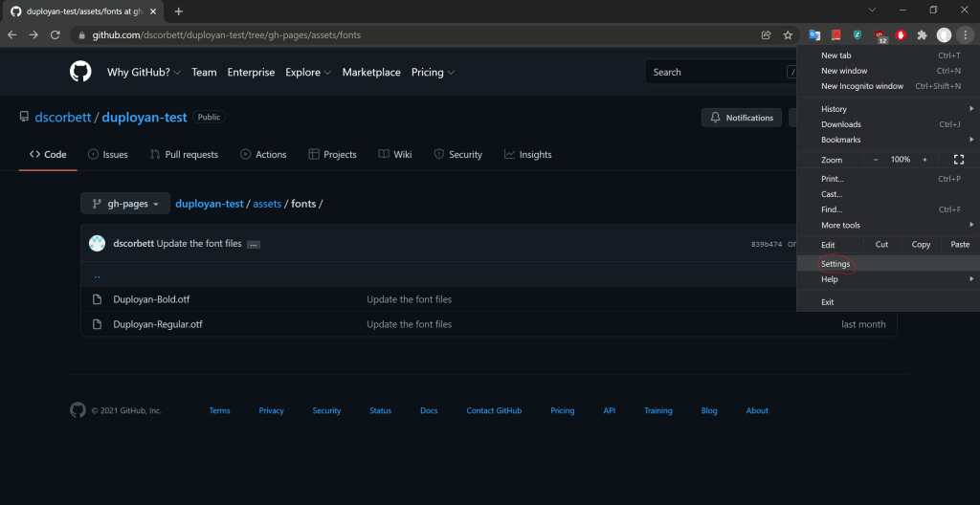The height and width of the screenshot is (505, 980).
Task: Click the fullscreen icon in Zoom row
Action: pos(959,160)
